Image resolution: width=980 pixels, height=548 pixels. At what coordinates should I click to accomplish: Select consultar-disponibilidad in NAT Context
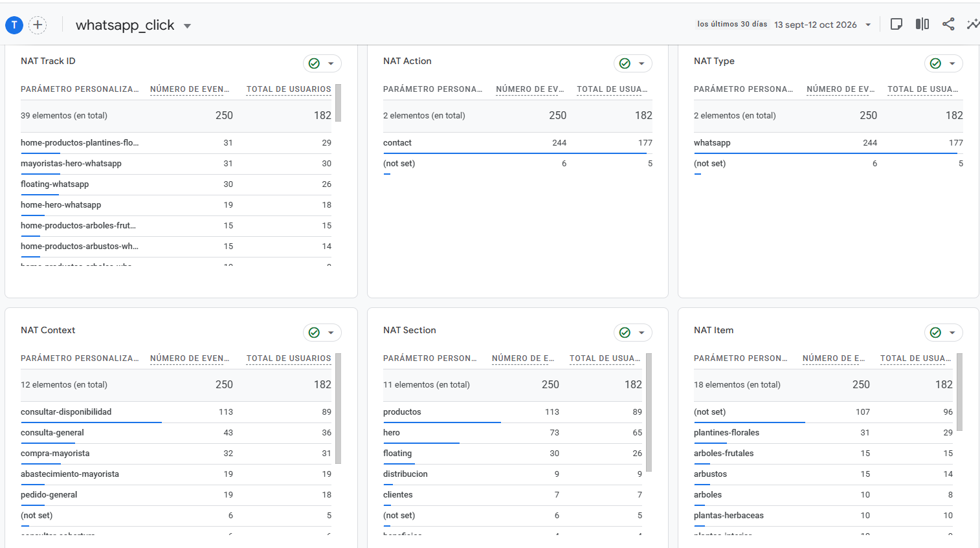176,412
